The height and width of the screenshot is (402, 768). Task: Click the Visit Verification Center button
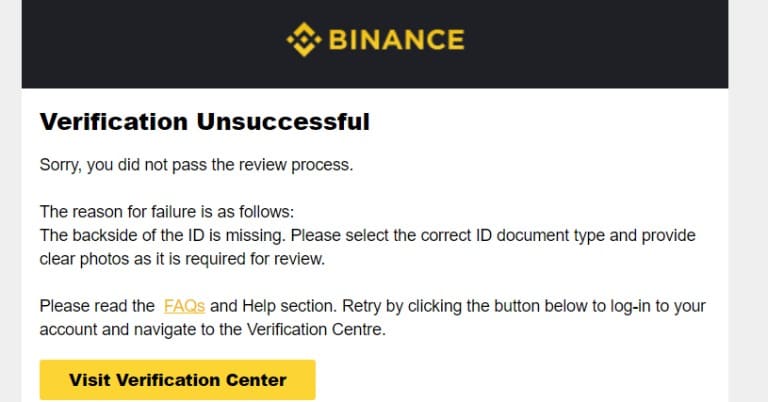(x=177, y=380)
